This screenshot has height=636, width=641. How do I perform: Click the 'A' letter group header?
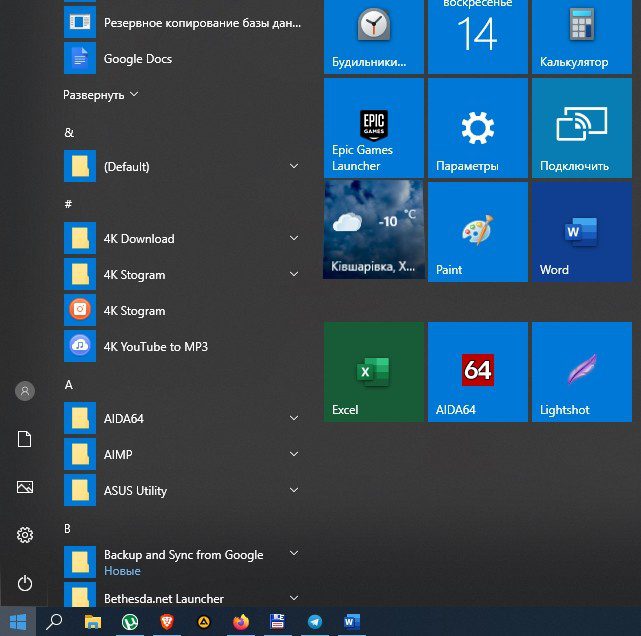(69, 385)
